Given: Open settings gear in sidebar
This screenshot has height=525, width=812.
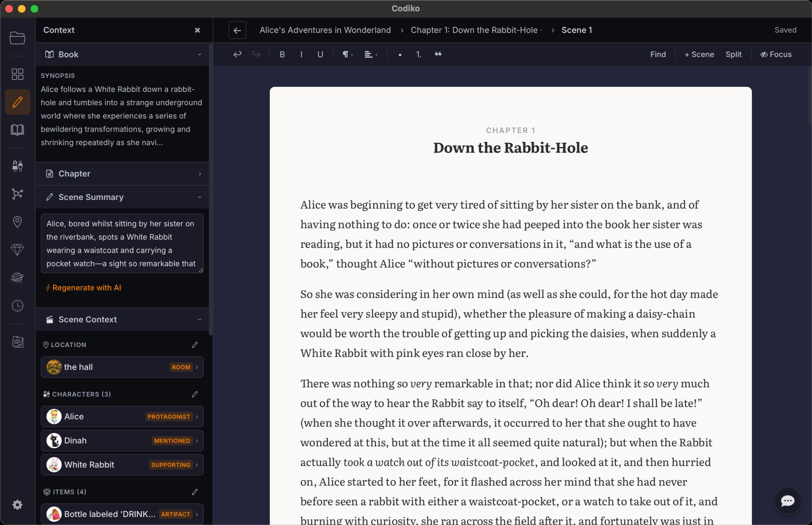Looking at the screenshot, I should tap(17, 504).
